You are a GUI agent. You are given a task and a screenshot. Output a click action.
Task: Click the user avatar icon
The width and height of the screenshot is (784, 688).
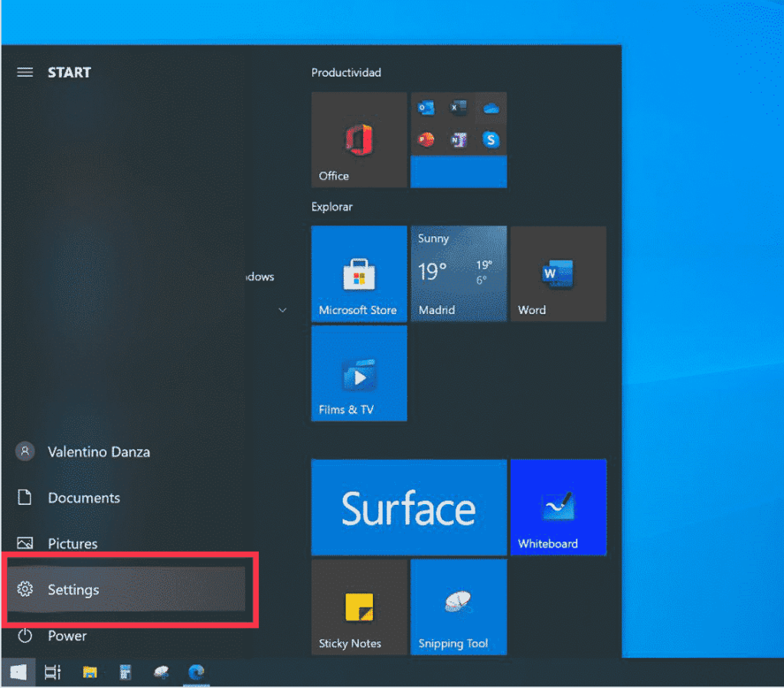25,451
